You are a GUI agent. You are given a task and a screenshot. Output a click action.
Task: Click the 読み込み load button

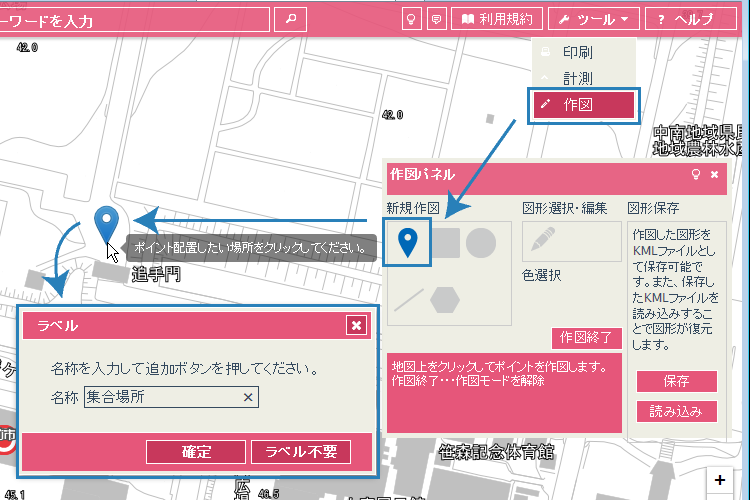point(676,411)
